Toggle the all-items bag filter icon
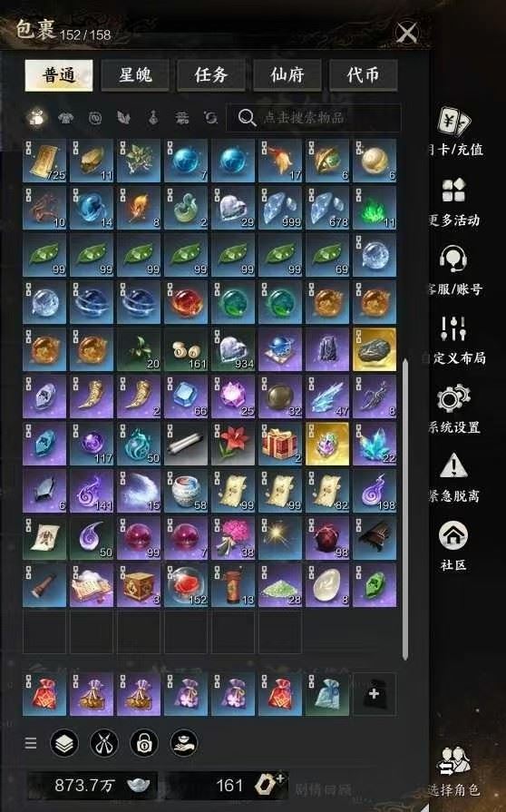The image size is (506, 812). tap(36, 118)
